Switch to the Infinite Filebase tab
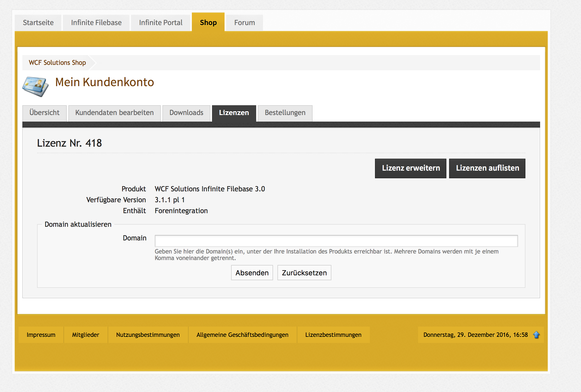Viewport: 581px width, 392px height. (96, 23)
